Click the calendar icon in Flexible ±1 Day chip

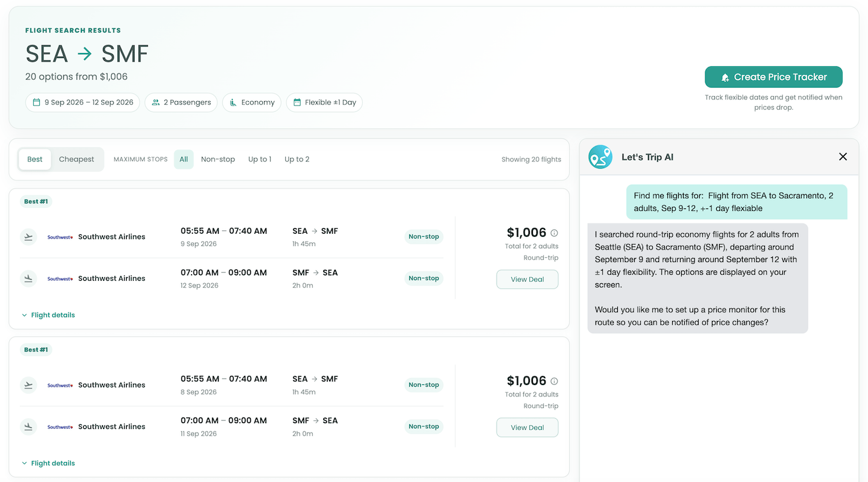(x=297, y=102)
